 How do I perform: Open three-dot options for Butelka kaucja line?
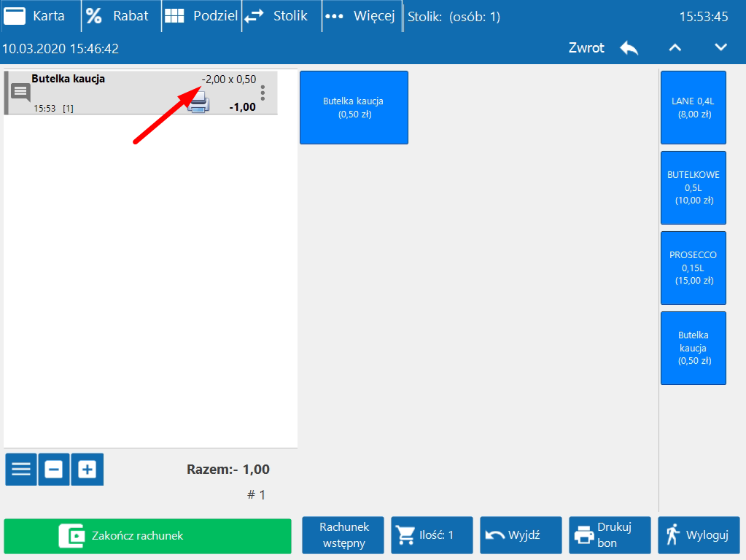point(263,93)
